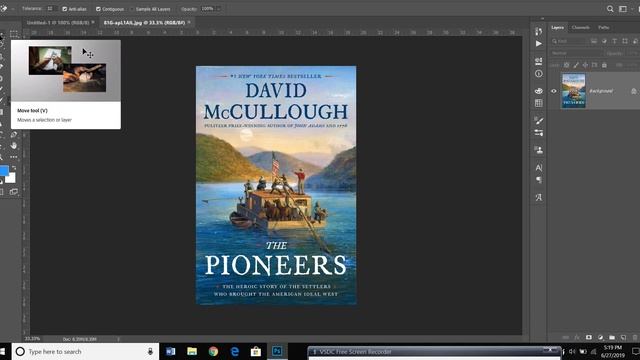Add a layer mask button
The image size is (640, 360).
(x=589, y=338)
